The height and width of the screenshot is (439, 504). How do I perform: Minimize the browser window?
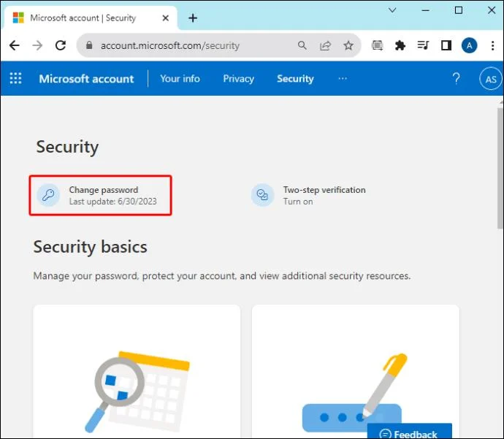pyautogui.click(x=425, y=10)
